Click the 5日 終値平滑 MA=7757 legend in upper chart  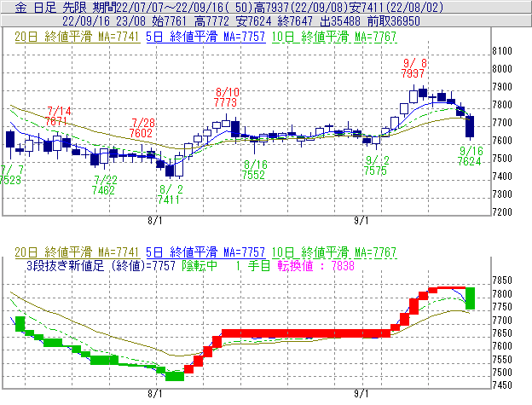[x=205, y=37]
